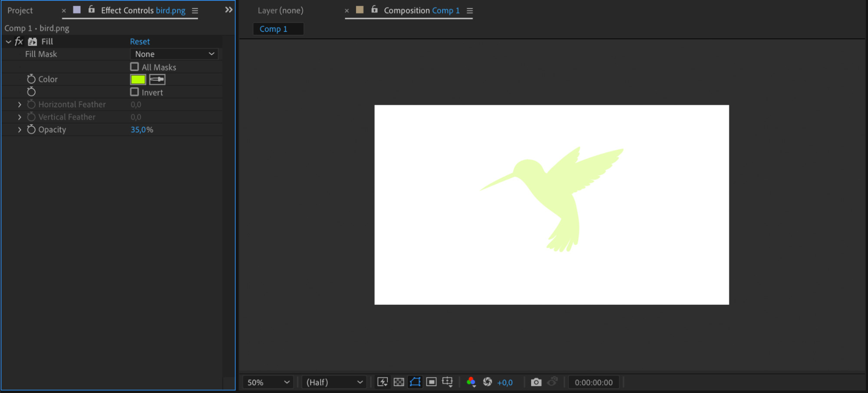Enable the Invert checkbox
The height and width of the screenshot is (393, 868).
[x=135, y=92]
